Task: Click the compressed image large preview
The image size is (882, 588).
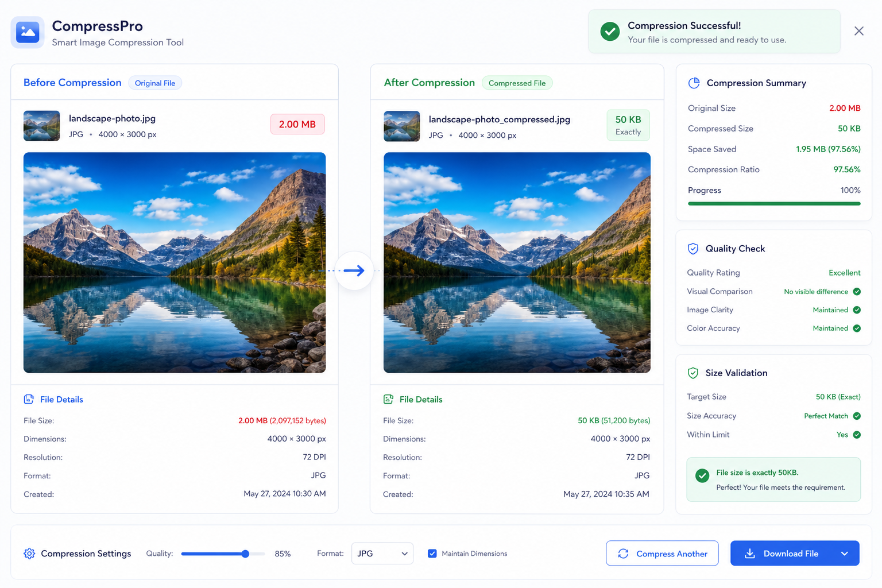Action: point(517,262)
